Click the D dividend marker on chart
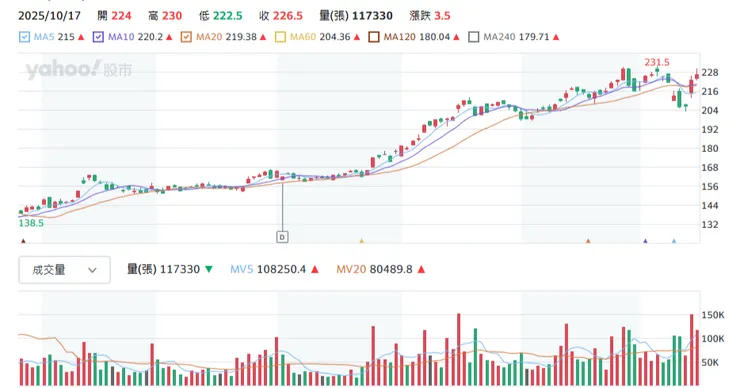 point(282,237)
